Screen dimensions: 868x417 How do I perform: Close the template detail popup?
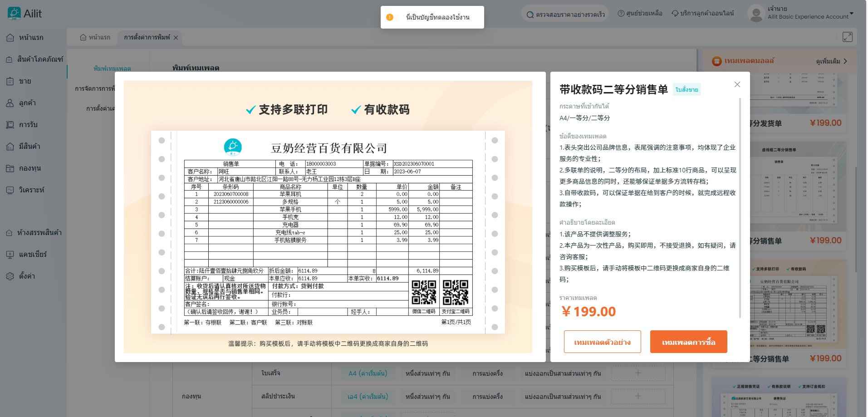[737, 84]
